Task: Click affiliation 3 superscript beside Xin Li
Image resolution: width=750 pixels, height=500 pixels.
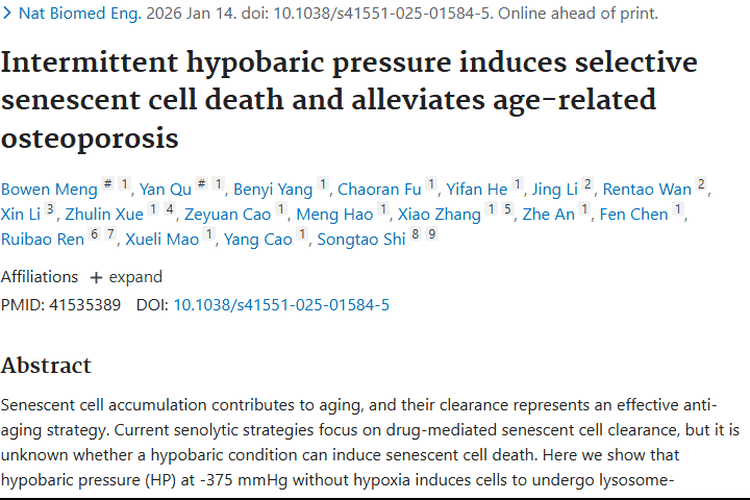Action: tap(50, 210)
